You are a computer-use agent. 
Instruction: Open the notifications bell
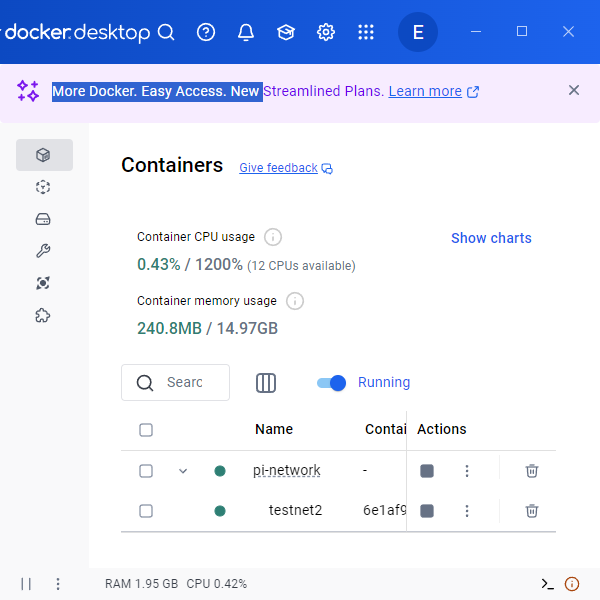click(246, 32)
